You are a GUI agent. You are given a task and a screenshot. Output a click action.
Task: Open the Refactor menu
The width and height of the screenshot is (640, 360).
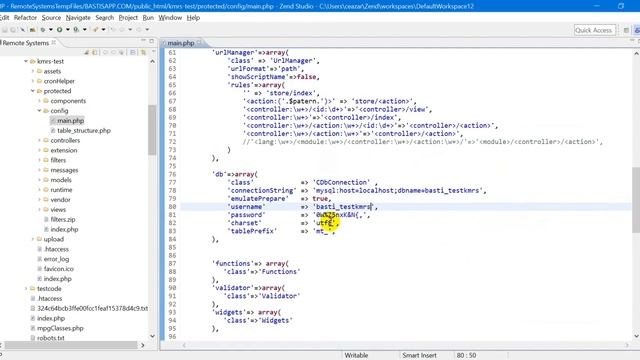point(25,18)
